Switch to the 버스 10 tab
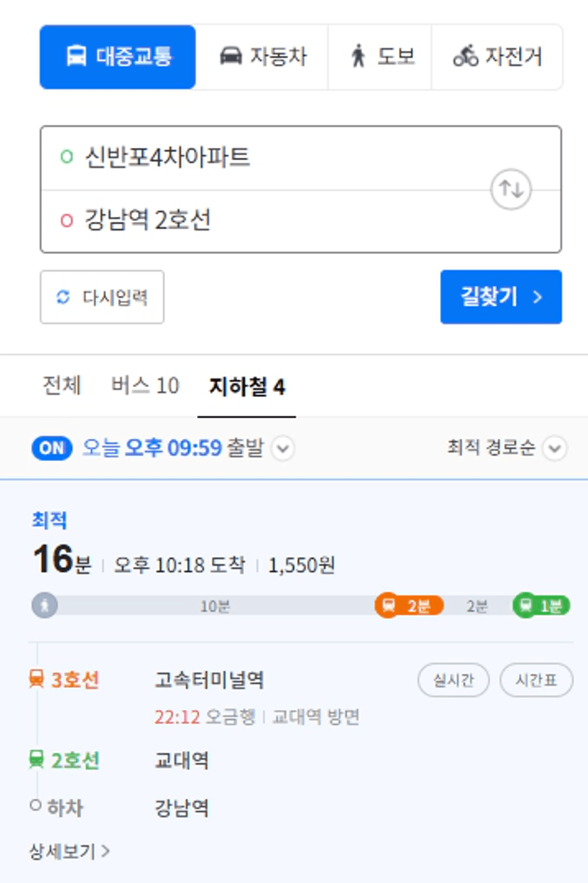588x883 pixels. [145, 386]
